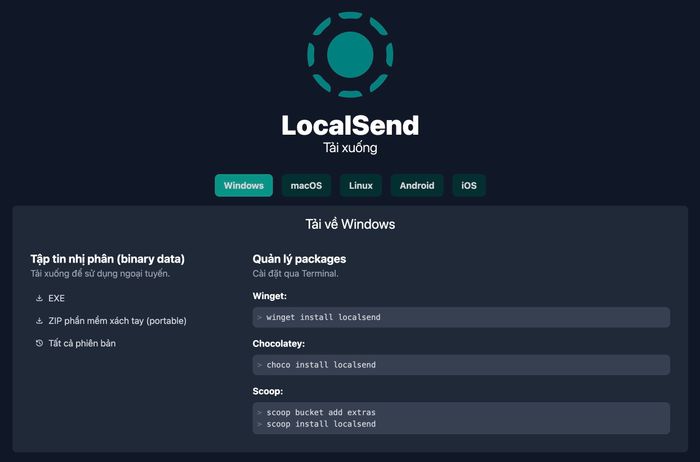The height and width of the screenshot is (462, 700).
Task: Click the Tải xuống subtitle
Action: [x=350, y=148]
